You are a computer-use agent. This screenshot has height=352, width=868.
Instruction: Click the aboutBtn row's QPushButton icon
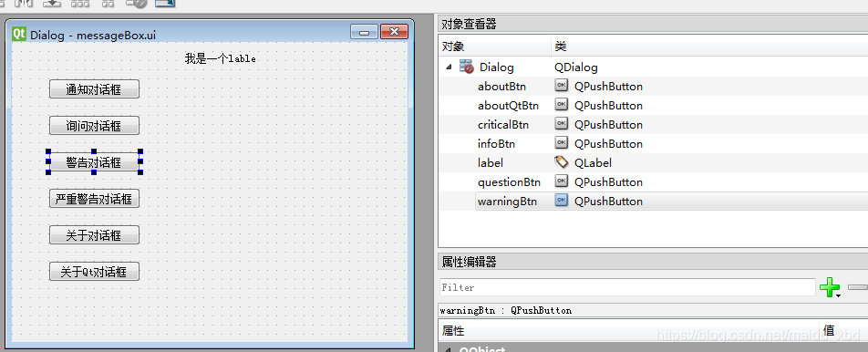562,86
